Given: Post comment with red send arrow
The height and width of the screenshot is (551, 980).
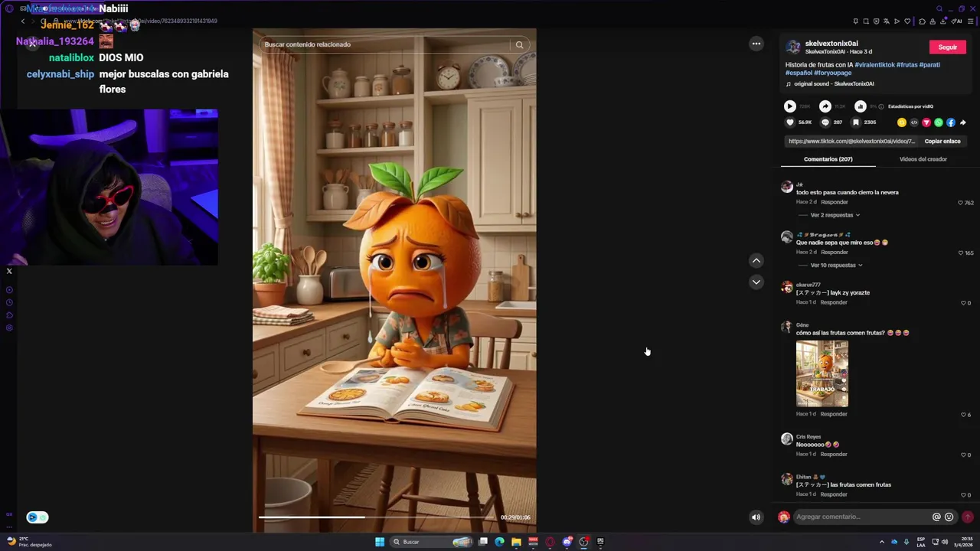Looking at the screenshot, I should point(968,517).
